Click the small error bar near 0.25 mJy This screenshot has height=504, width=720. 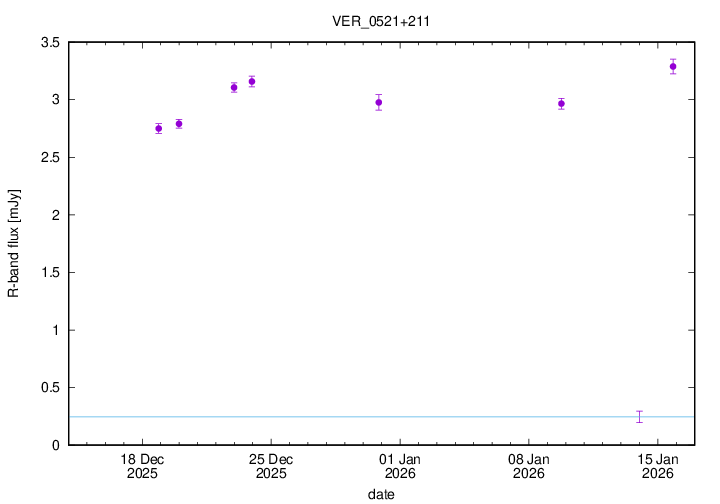pos(639,416)
